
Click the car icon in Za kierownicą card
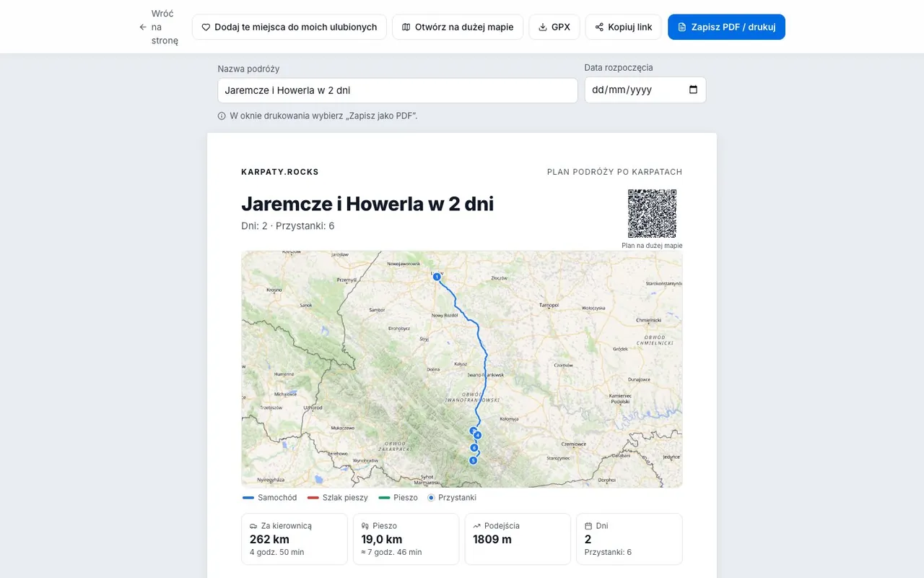[x=253, y=526]
